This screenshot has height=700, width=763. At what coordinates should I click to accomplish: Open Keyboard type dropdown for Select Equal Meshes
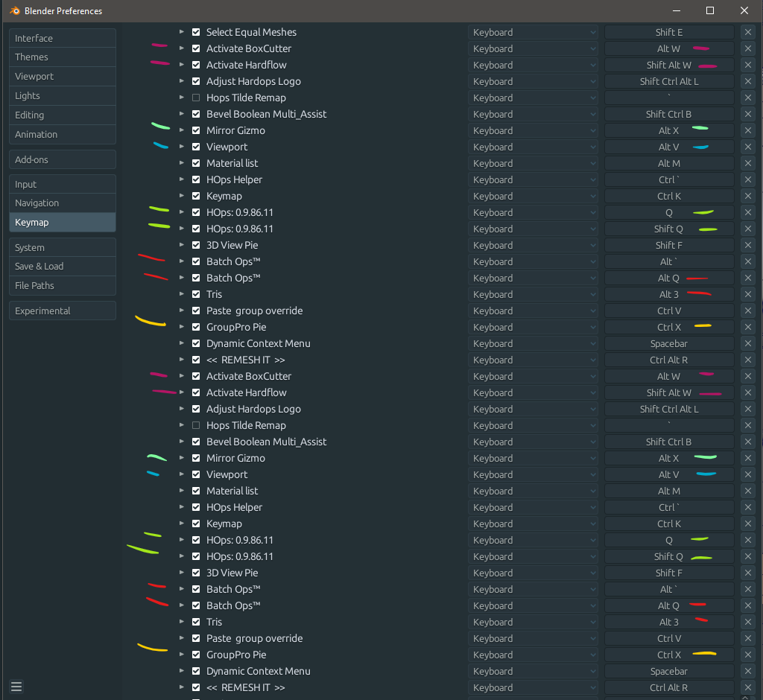[x=533, y=33]
